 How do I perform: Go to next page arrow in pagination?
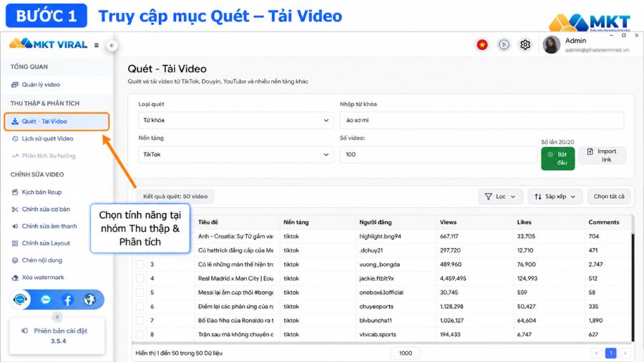tap(625, 353)
